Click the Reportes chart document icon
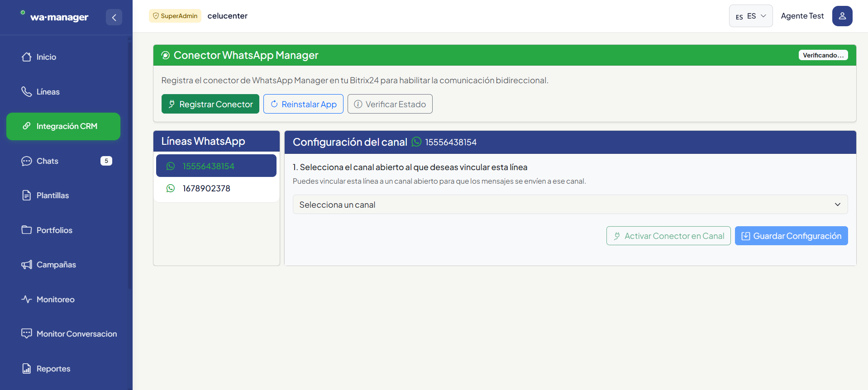 tap(27, 369)
